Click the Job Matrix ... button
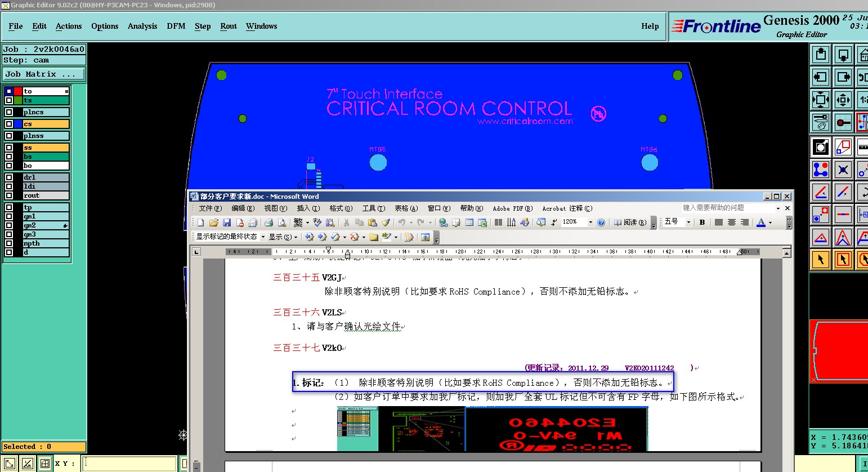 pos(44,74)
